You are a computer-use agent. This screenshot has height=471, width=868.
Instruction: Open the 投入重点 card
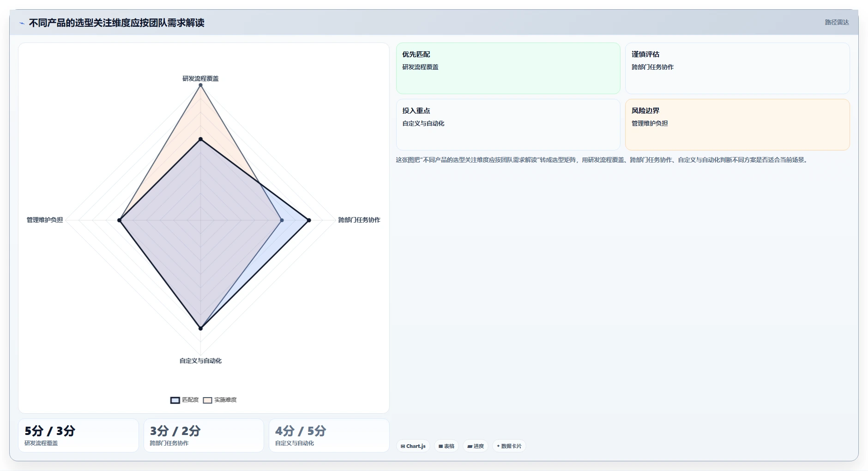coord(508,125)
